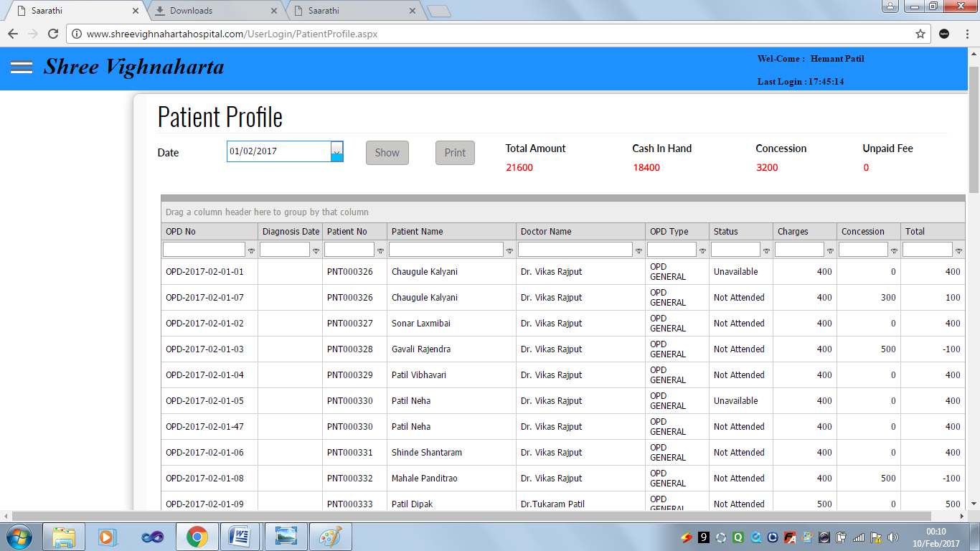Open the Concession column filter menu
The height and width of the screenshot is (551, 980).
[894, 251]
